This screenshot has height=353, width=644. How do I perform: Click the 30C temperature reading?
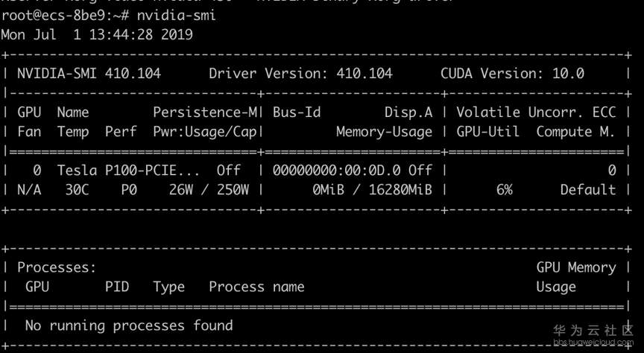point(77,190)
